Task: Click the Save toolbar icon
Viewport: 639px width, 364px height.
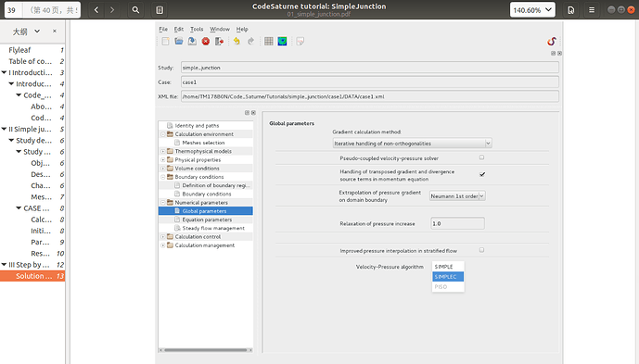Action: [x=192, y=41]
